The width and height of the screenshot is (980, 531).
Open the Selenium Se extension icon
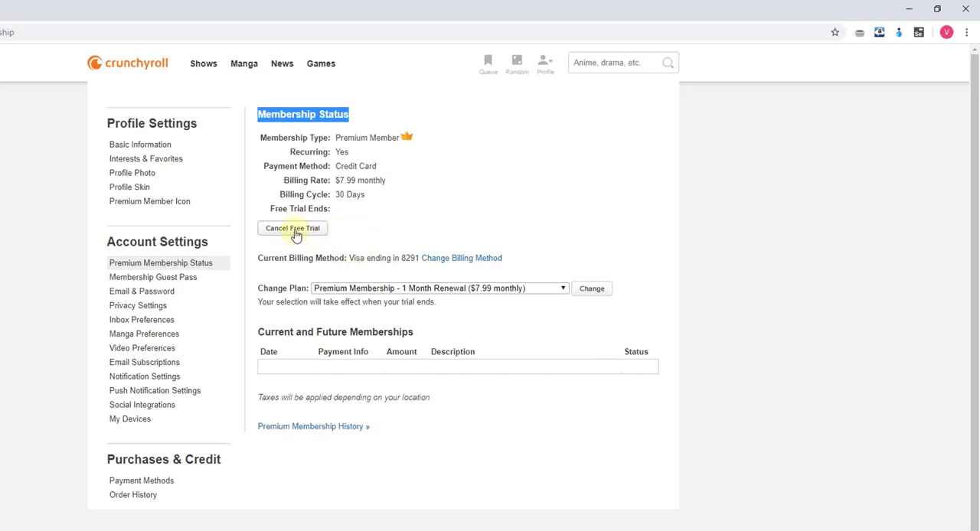pos(919,32)
